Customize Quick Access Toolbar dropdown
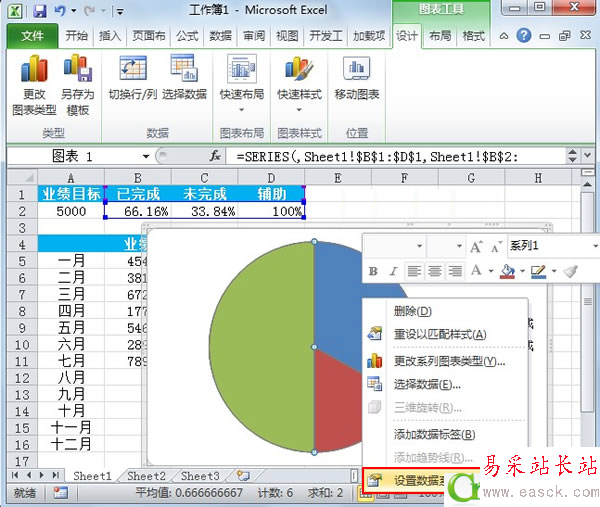This screenshot has width=600, height=507. click(120, 12)
